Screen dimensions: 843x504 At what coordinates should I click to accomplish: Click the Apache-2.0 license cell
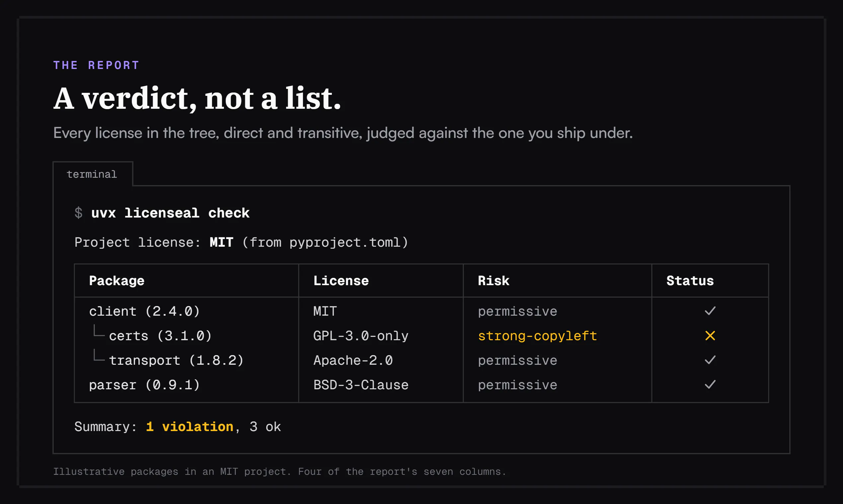click(353, 360)
